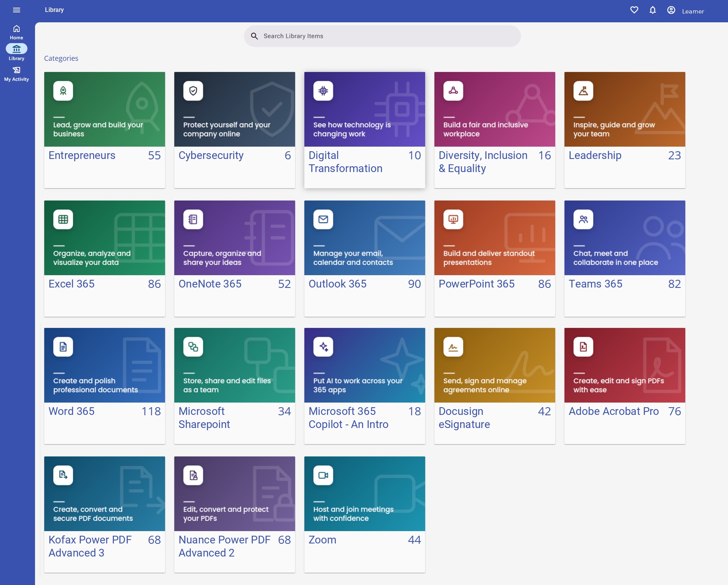Click the document icon on Word 365
The image size is (728, 585).
[x=63, y=347]
